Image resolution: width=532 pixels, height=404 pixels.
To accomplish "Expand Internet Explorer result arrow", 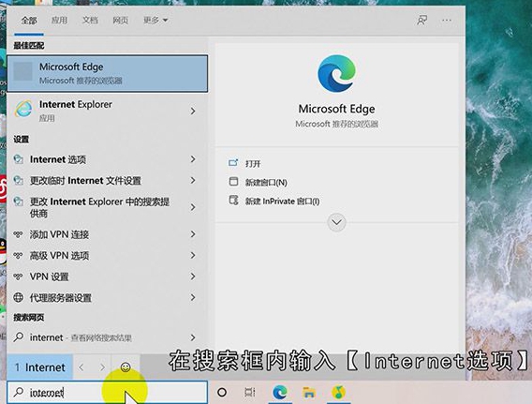I will pos(193,111).
